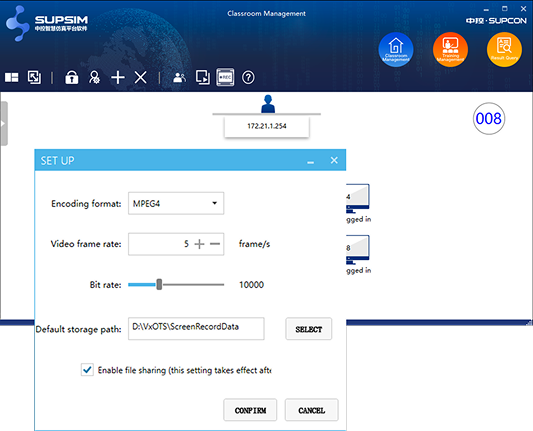Open the Encoding format MPEG4 dropdown
Screen dimensions: 533x431
(176, 203)
